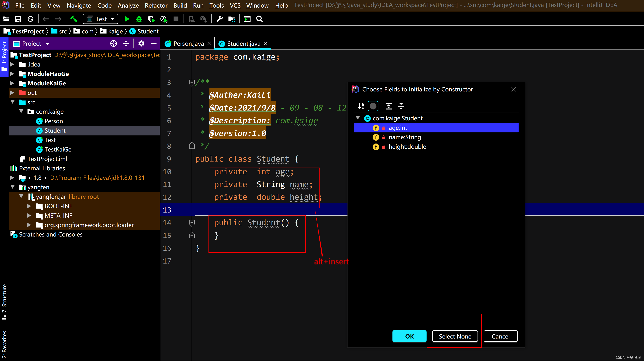The height and width of the screenshot is (361, 644).
Task: Open Project panel gear settings
Action: pyautogui.click(x=141, y=44)
